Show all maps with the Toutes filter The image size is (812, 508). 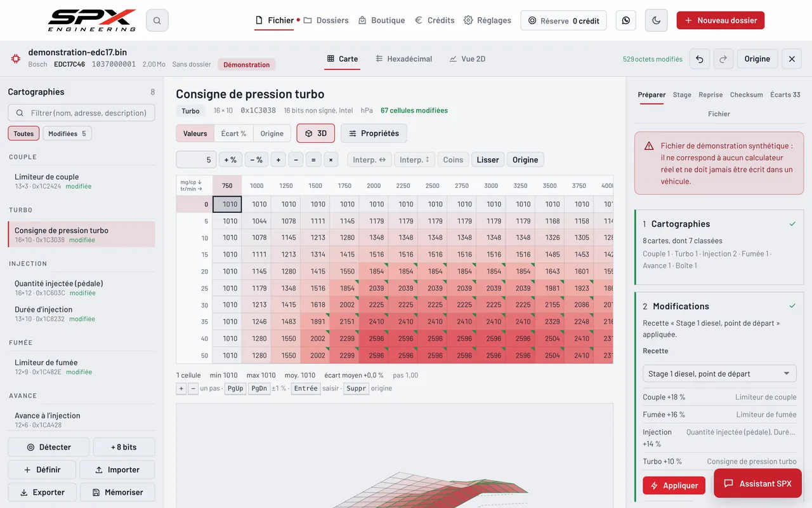tap(23, 133)
